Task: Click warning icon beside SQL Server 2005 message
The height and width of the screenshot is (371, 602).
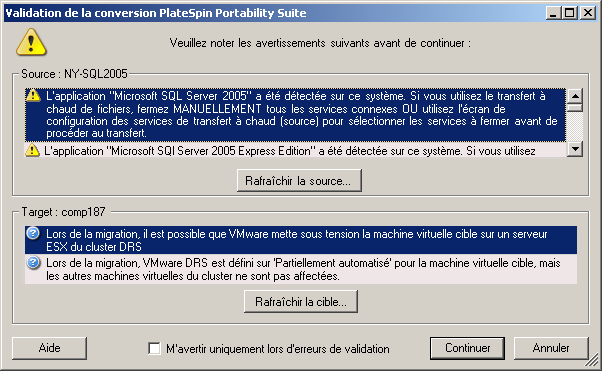Action: click(33, 95)
